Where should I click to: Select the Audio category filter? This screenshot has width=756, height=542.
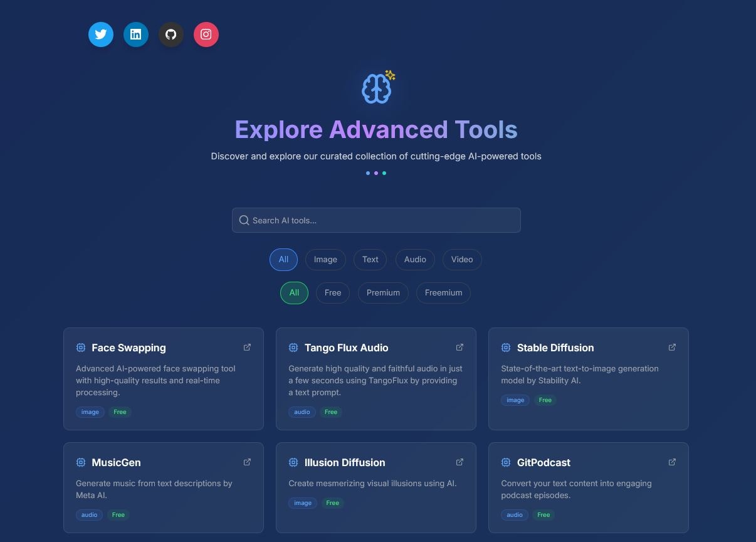click(415, 259)
